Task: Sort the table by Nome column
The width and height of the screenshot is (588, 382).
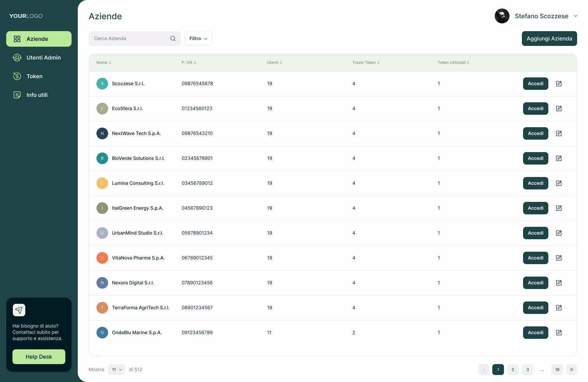Action: [x=104, y=63]
